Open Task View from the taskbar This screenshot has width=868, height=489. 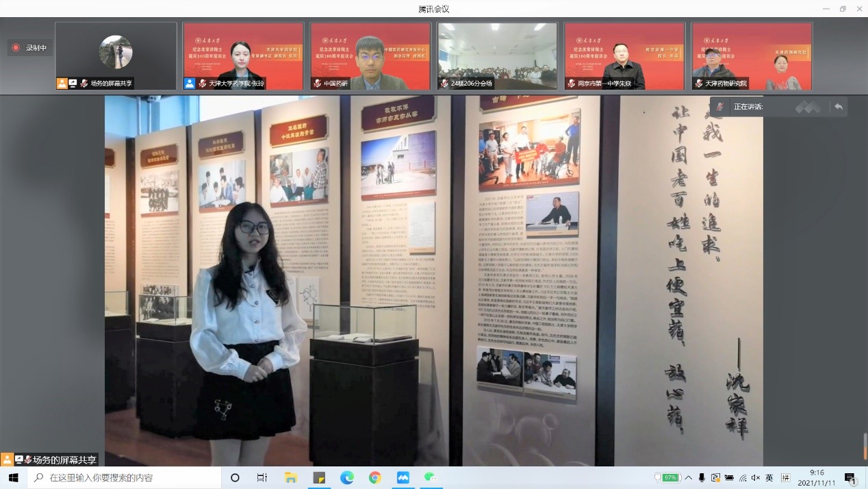pyautogui.click(x=262, y=477)
